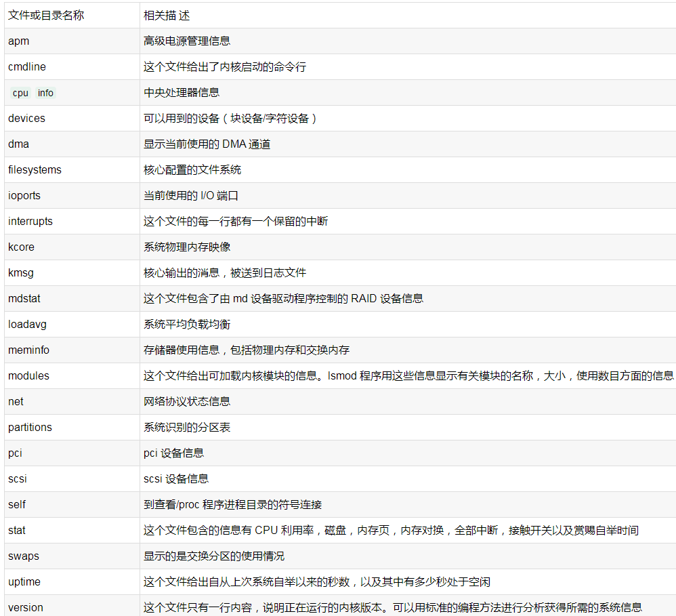Select the 'scsi' name cell
The width and height of the screenshot is (676, 616).
click(x=72, y=479)
